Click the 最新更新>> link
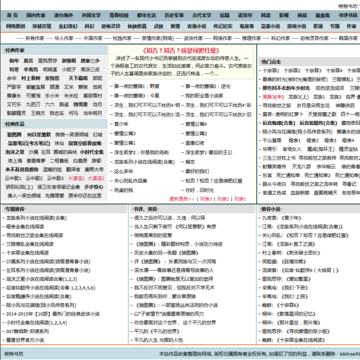 coord(182,199)
